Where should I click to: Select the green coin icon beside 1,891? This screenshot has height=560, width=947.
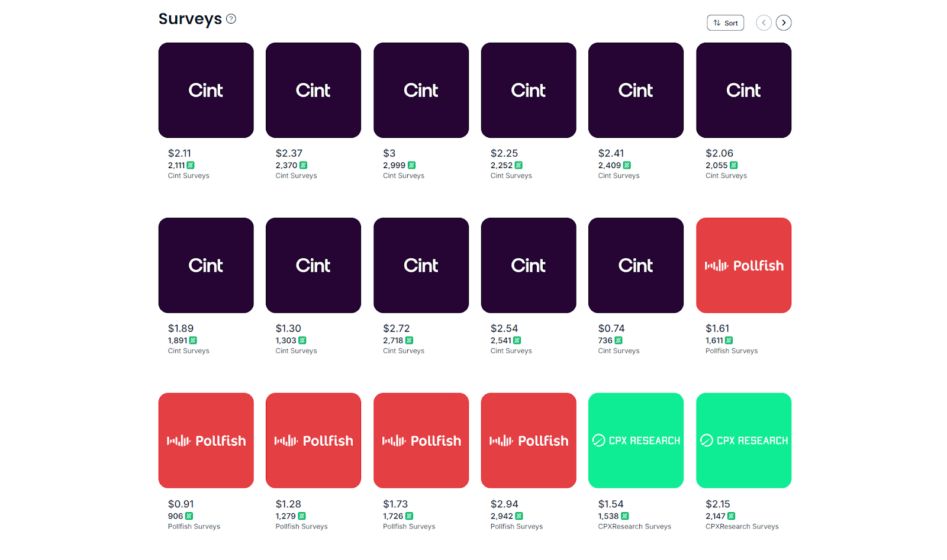click(193, 341)
